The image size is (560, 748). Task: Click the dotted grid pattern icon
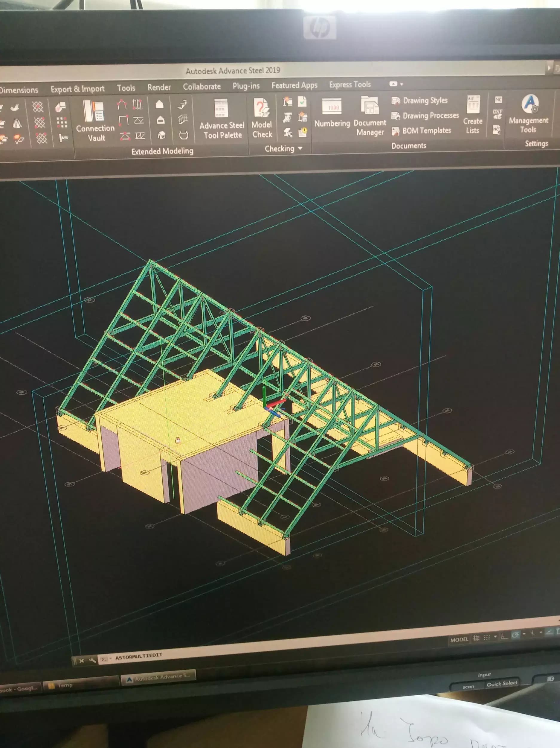coord(62,122)
